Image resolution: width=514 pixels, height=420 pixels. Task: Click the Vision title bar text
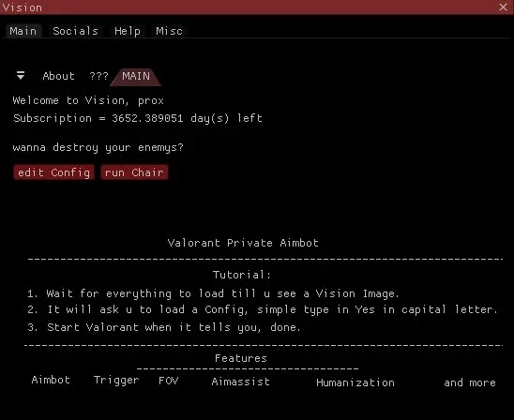tap(23, 7)
